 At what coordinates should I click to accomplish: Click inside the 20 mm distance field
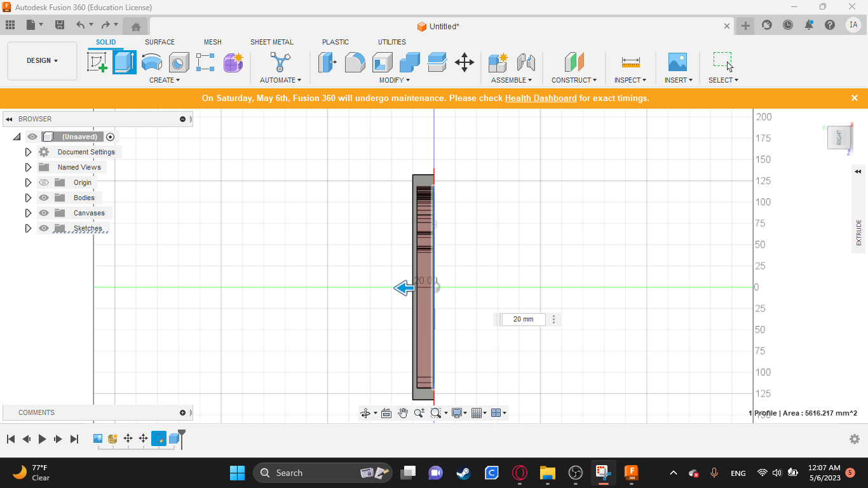coord(524,319)
